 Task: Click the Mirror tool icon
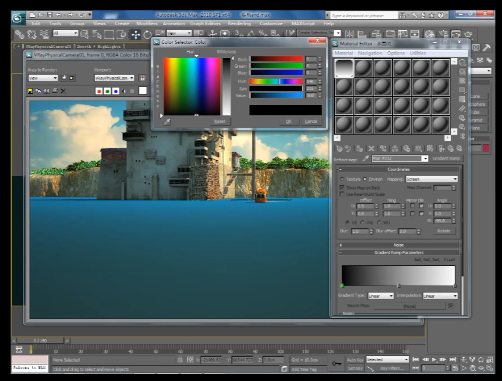pyautogui.click(x=349, y=34)
